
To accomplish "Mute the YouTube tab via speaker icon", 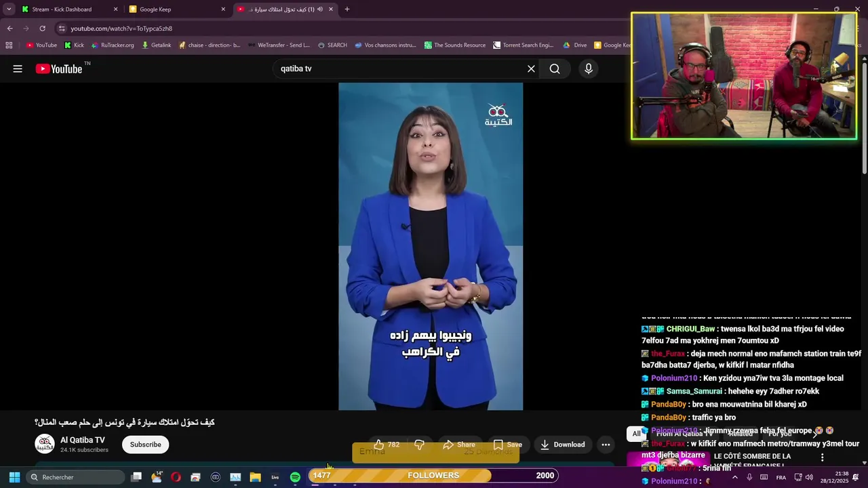I will click(x=320, y=9).
